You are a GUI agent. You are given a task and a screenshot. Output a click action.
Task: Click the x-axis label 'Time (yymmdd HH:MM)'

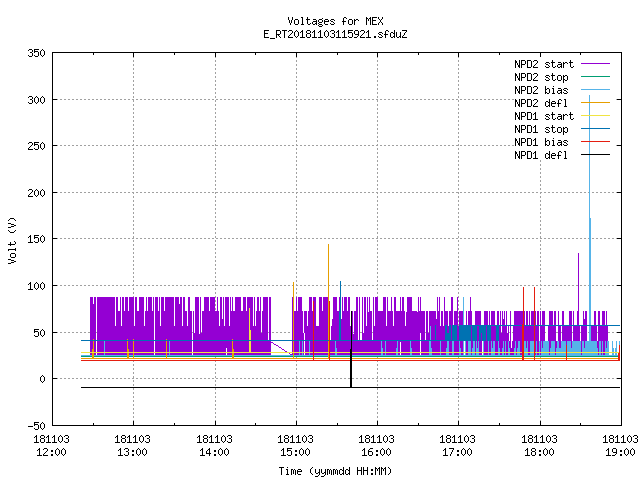click(335, 471)
